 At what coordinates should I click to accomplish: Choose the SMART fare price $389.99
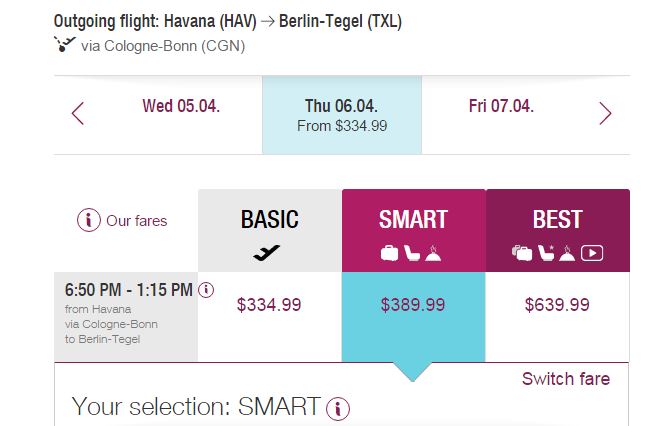[x=413, y=305]
